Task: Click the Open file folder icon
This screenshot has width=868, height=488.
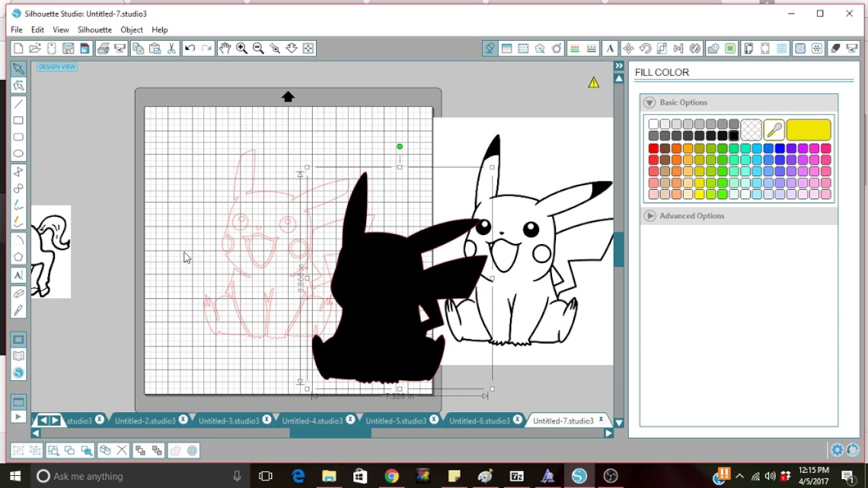Action: 35,48
